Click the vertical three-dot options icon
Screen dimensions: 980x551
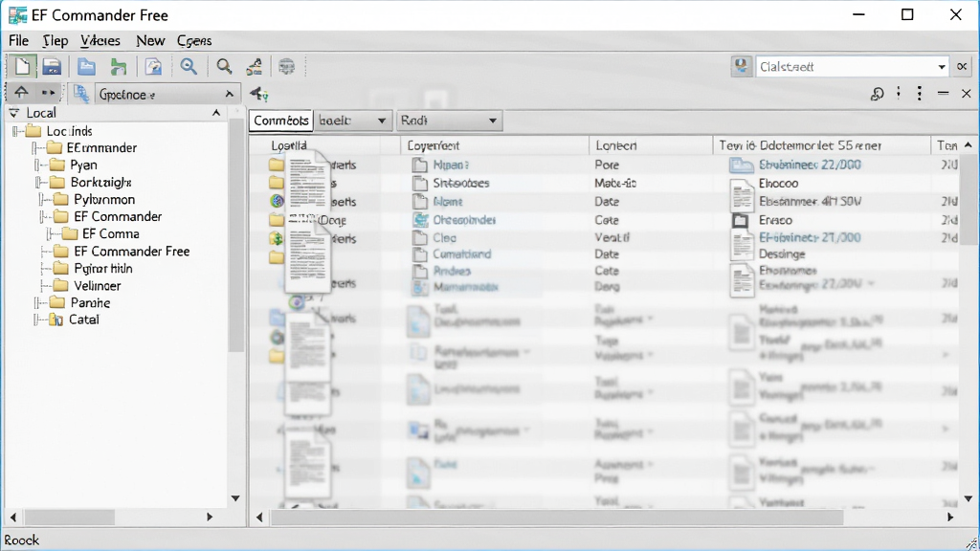click(920, 94)
